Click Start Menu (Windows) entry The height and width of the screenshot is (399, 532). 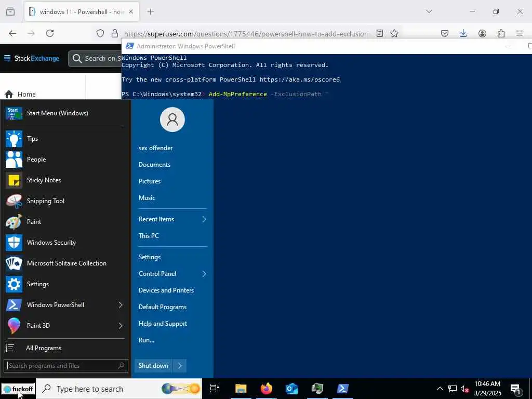[x=64, y=113]
